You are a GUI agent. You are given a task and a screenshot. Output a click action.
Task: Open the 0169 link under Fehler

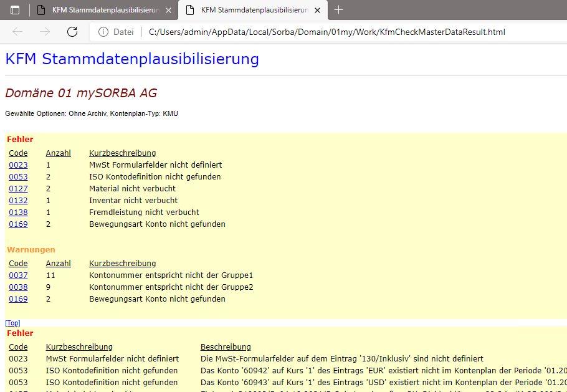point(18,224)
